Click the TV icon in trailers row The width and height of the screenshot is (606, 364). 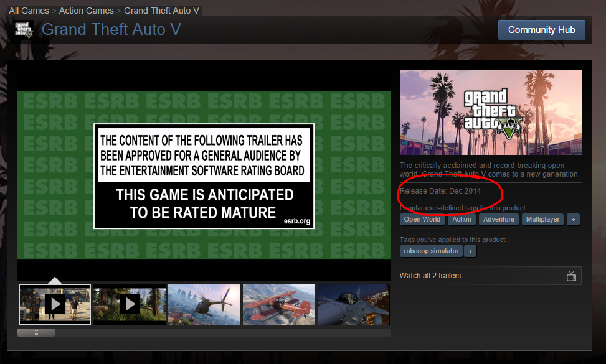tap(571, 276)
